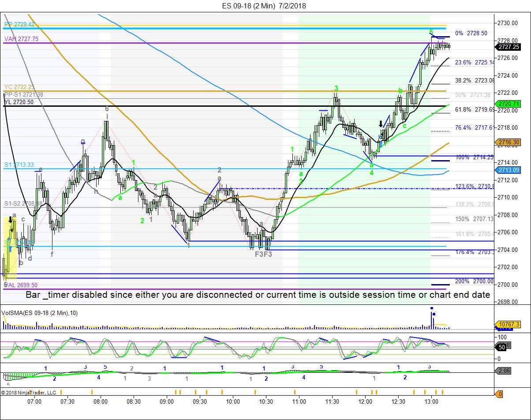The image size is (531, 420).
Task: Click the volume value marker 10767.3
Action: [x=508, y=324]
